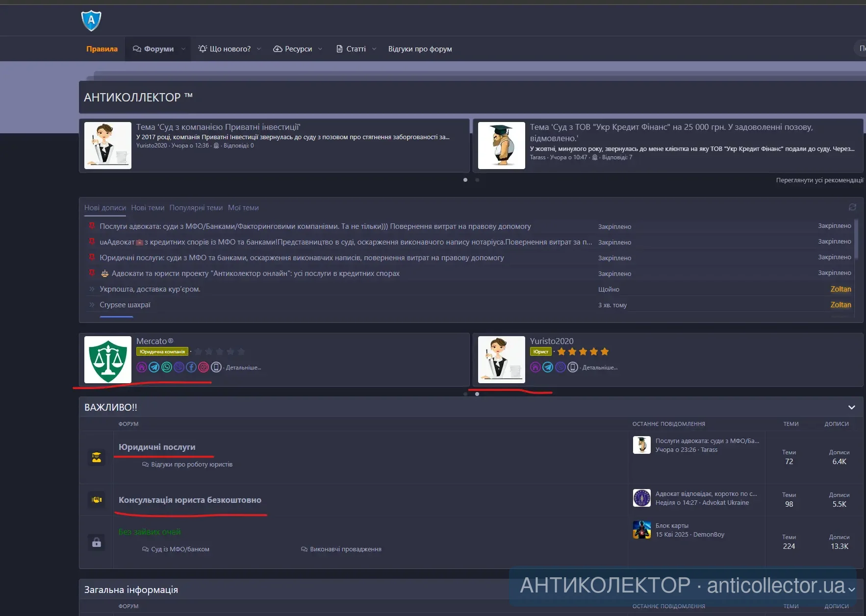
Task: Switch to first recommendation carousel dot
Action: coord(465,180)
